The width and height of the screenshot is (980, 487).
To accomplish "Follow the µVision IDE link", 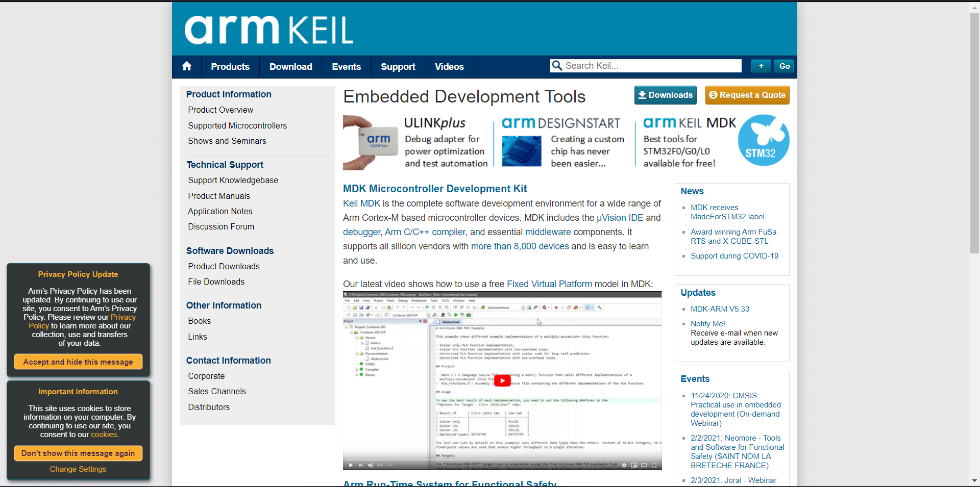I will point(620,218).
